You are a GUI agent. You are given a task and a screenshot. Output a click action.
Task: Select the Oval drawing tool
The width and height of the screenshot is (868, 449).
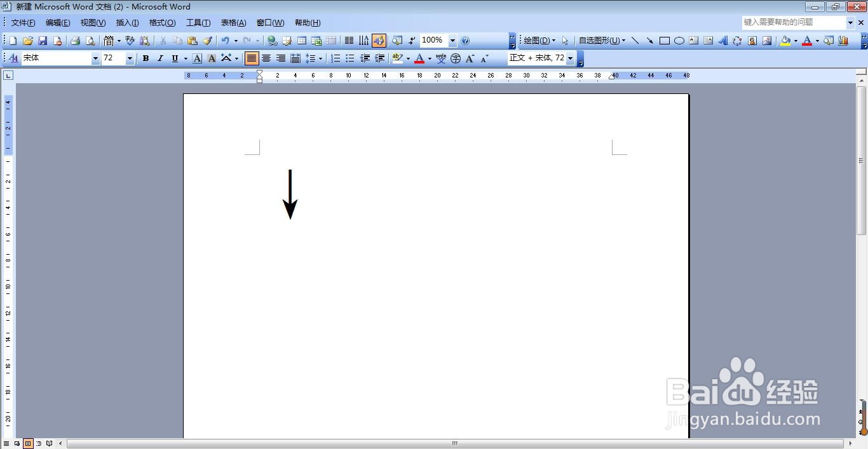679,41
